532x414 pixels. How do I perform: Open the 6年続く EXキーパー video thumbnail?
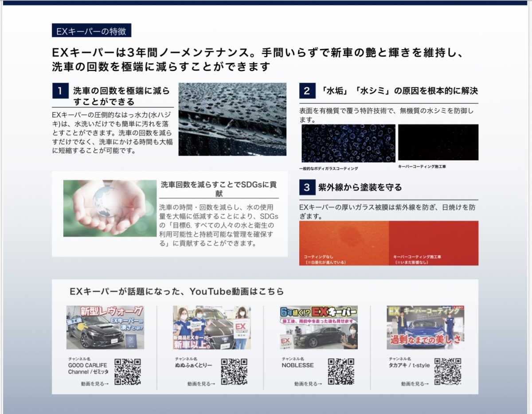click(319, 328)
